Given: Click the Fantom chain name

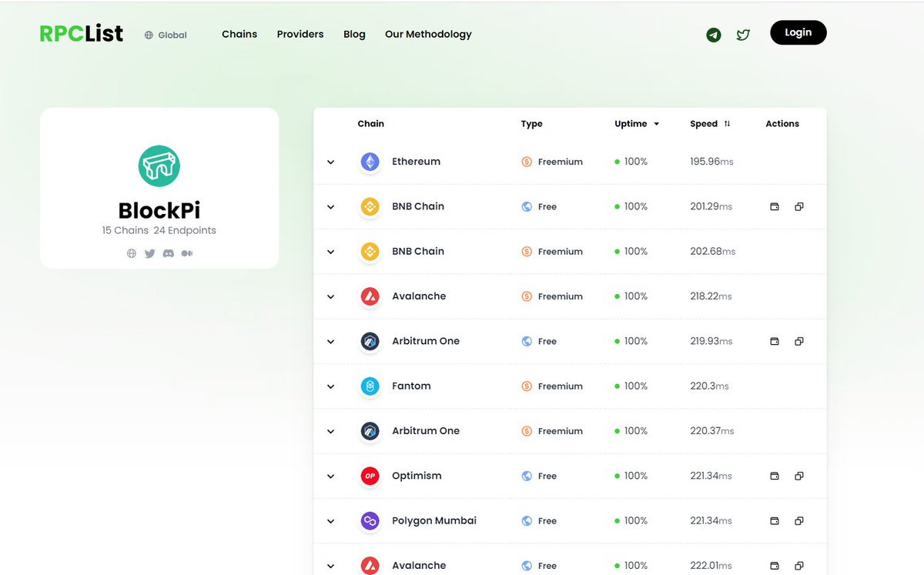Looking at the screenshot, I should [411, 386].
